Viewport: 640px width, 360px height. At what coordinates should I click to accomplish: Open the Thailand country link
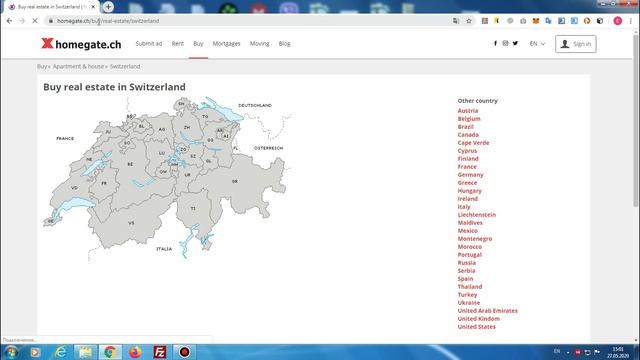click(470, 287)
